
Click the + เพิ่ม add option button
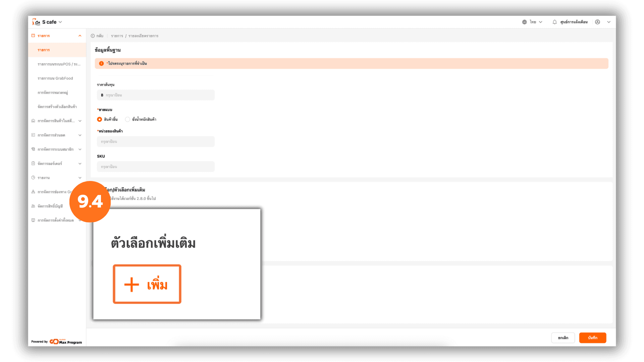pos(147,284)
